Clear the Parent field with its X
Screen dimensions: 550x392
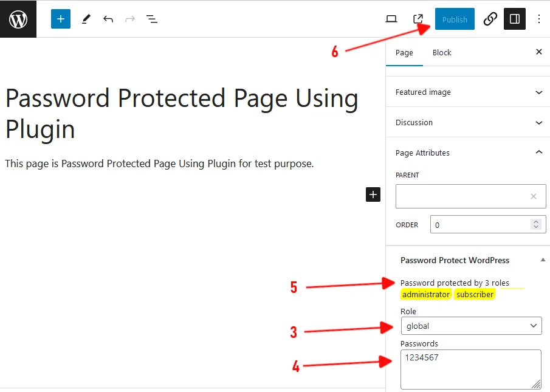click(534, 196)
